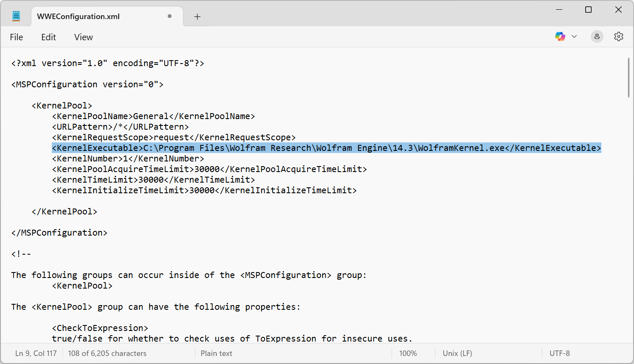Place cursor in the KernelNumber line

tap(127, 158)
